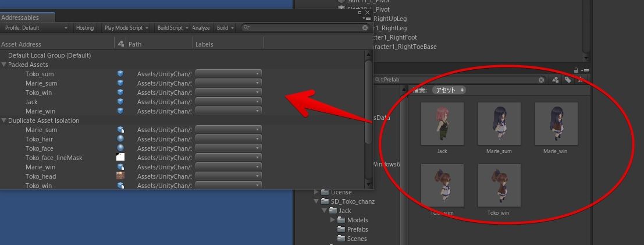Click the prefab cube icon for Toko_sum
Image resolution: width=644 pixels, height=245 pixels.
(x=120, y=73)
